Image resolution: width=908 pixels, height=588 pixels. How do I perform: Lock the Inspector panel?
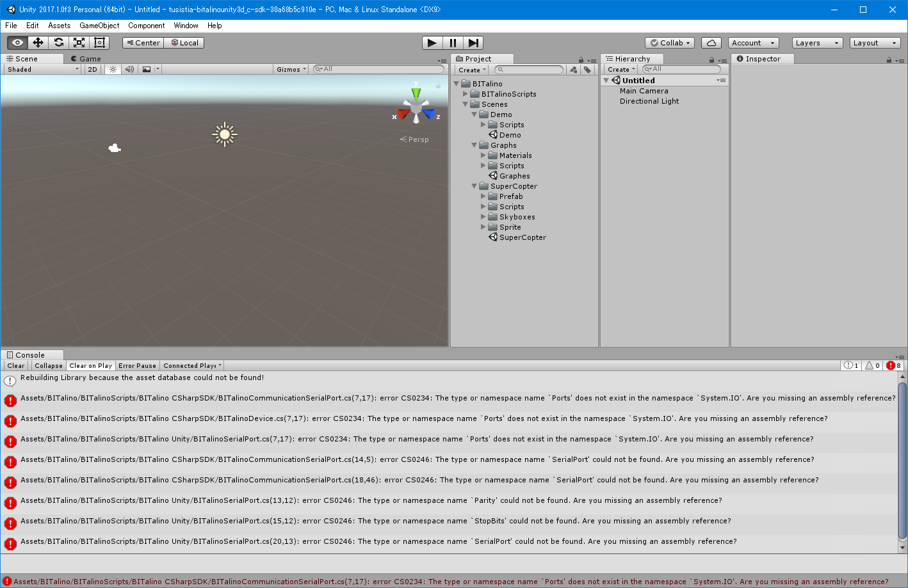coord(889,60)
